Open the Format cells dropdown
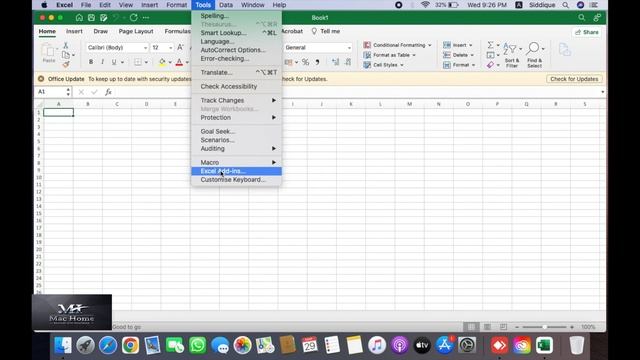The image size is (640, 360). 459,64
